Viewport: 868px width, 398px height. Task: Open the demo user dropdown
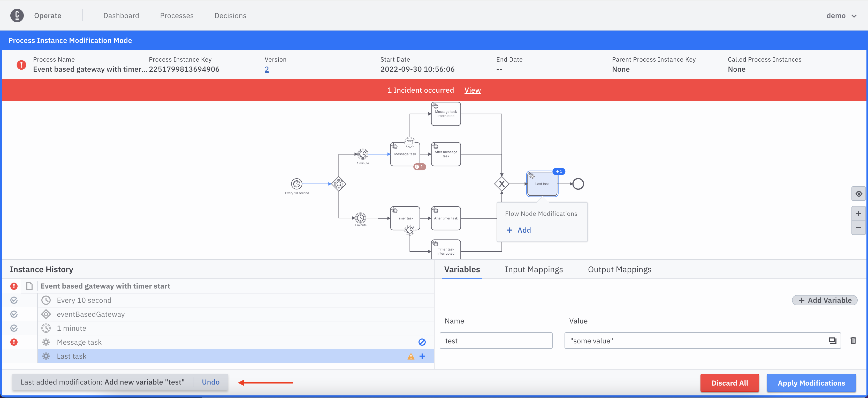841,16
